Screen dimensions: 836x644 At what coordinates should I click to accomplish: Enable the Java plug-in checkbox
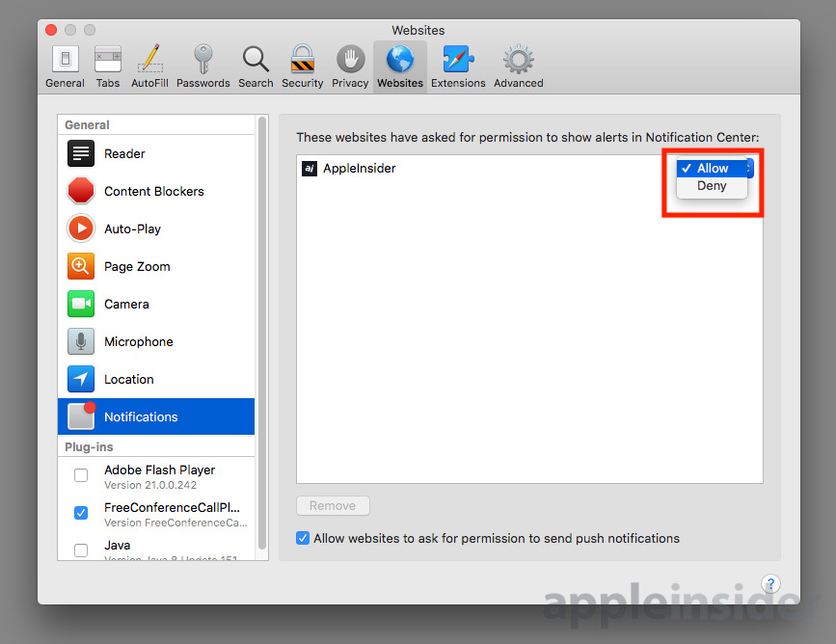(81, 550)
